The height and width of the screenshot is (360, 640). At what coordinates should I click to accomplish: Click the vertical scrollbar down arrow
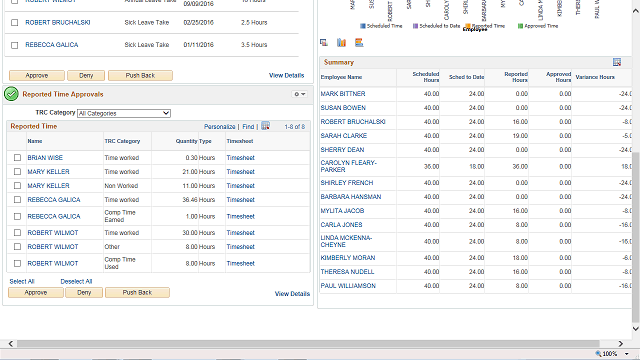pyautogui.click(x=636, y=329)
